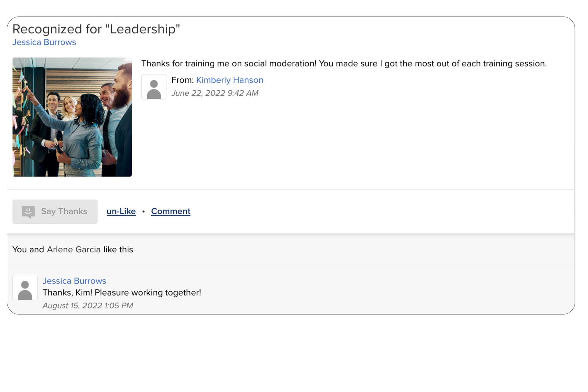Open the Comment link
The image size is (588, 392).
pos(171,211)
